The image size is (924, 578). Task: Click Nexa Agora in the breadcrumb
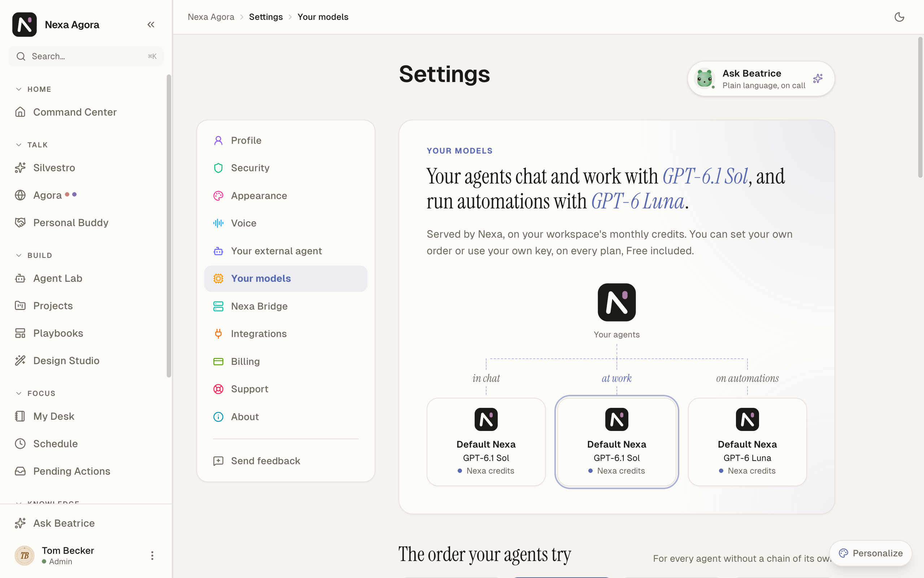[x=211, y=17]
